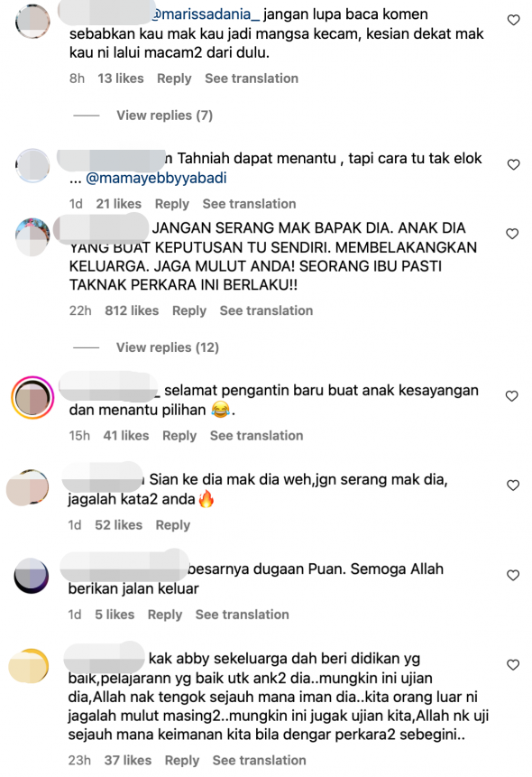
Task: Heart the 'Sian ke dia mak dia' comment
Action: tap(513, 486)
